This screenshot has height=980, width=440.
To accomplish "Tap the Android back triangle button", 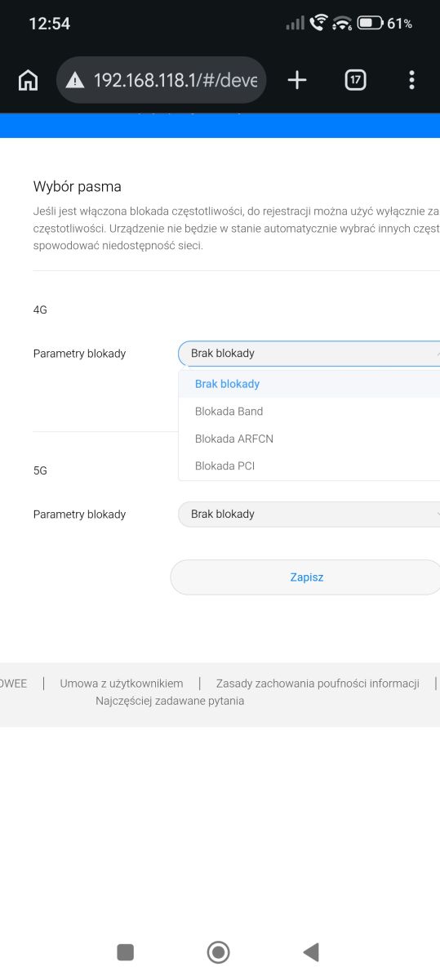I will pyautogui.click(x=311, y=951).
